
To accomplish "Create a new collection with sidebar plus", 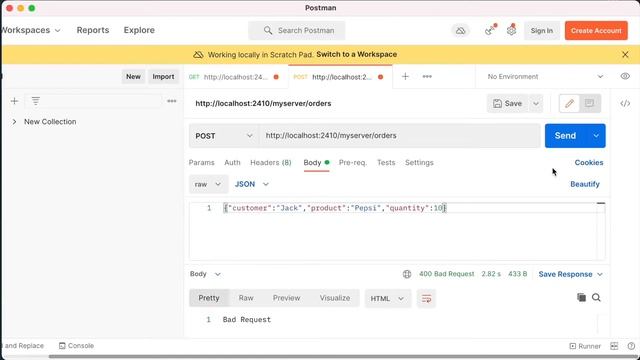I will 14,101.
